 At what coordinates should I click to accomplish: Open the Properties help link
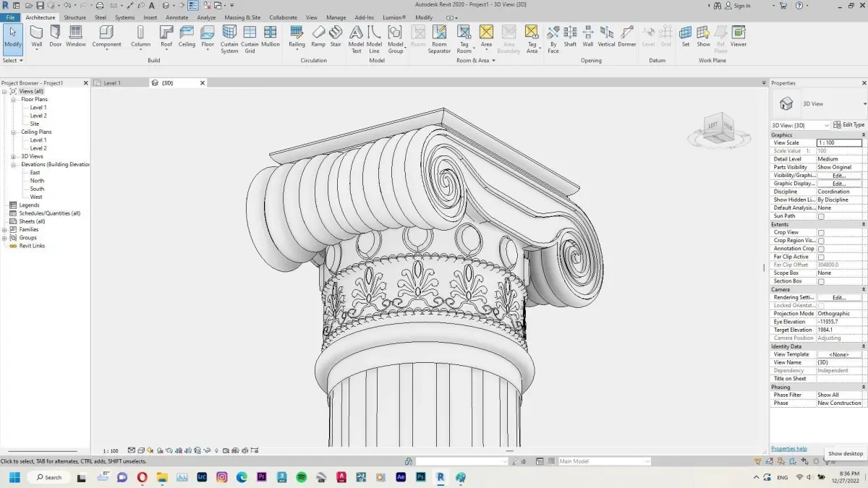[x=788, y=448]
